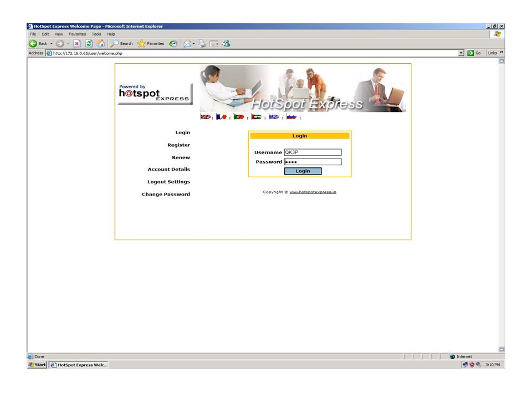The width and height of the screenshot is (532, 399).
Task: Open the Back button history dropdown arrow
Action: coord(52,44)
